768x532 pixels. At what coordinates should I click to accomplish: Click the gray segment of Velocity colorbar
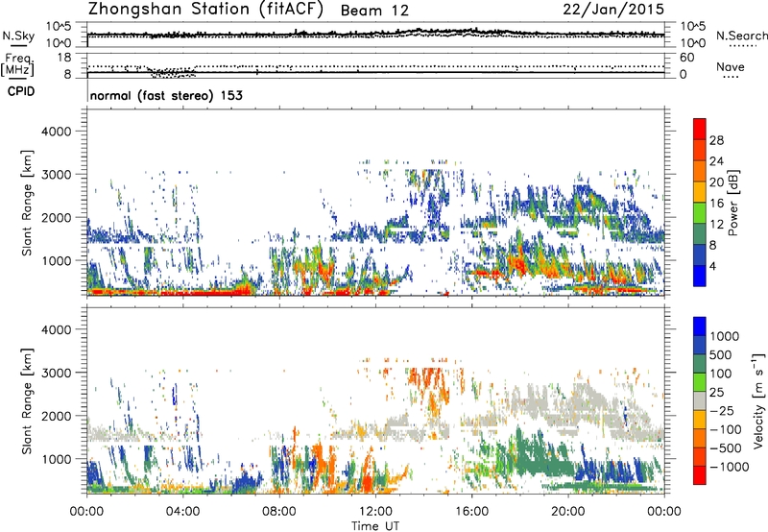tap(700, 401)
